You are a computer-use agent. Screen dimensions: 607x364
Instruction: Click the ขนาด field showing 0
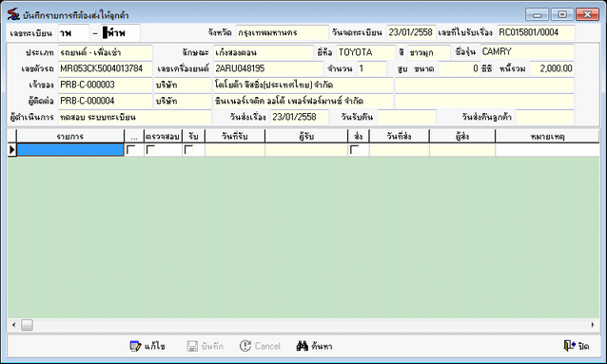(x=460, y=68)
